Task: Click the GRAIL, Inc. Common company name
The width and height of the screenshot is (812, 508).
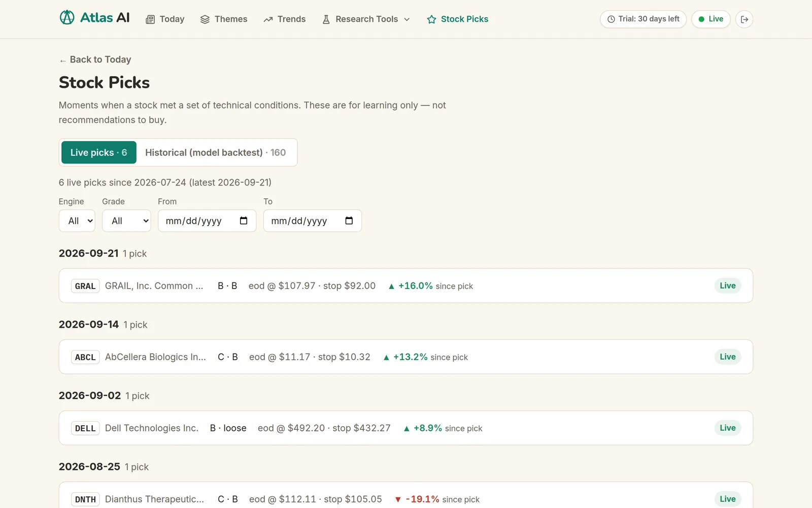Action: coord(154,286)
